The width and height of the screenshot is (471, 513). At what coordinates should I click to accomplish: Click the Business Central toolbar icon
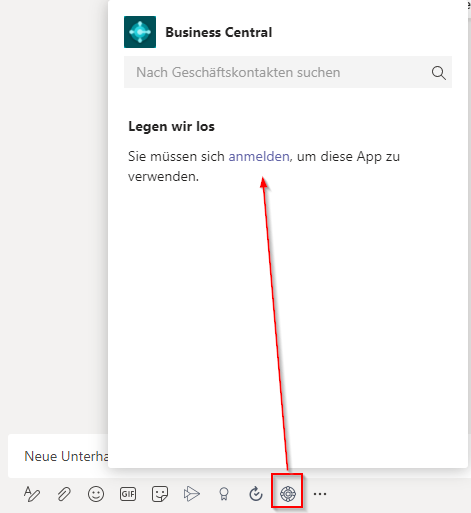pyautogui.click(x=288, y=494)
